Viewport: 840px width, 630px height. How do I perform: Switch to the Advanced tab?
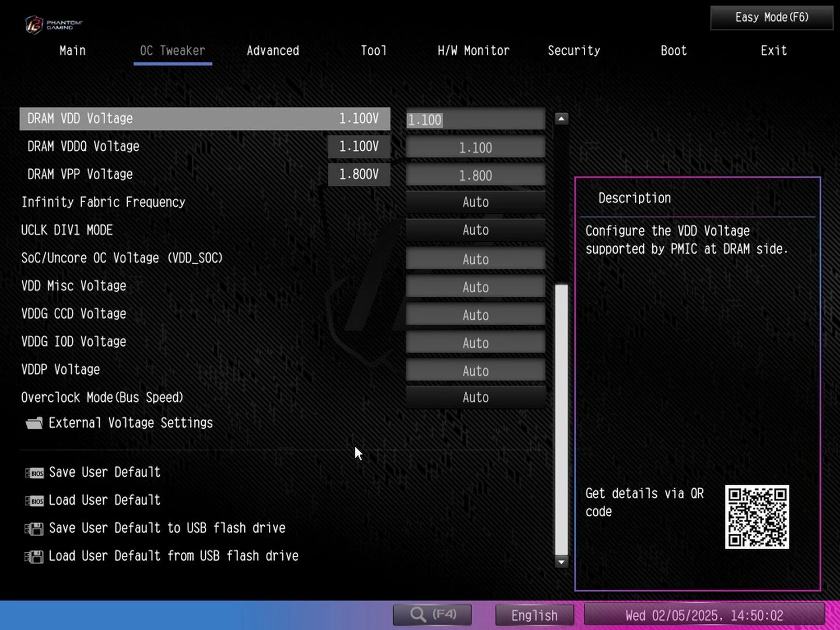[272, 51]
